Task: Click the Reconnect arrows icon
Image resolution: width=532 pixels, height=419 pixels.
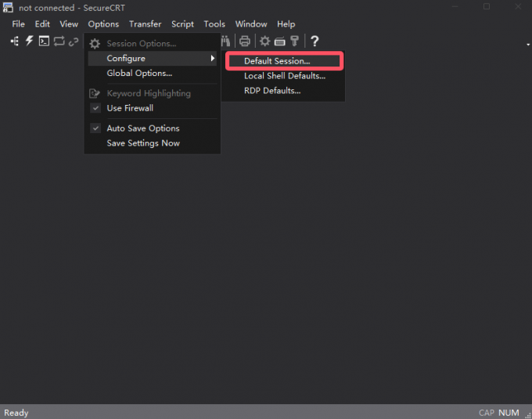Action: coord(59,41)
